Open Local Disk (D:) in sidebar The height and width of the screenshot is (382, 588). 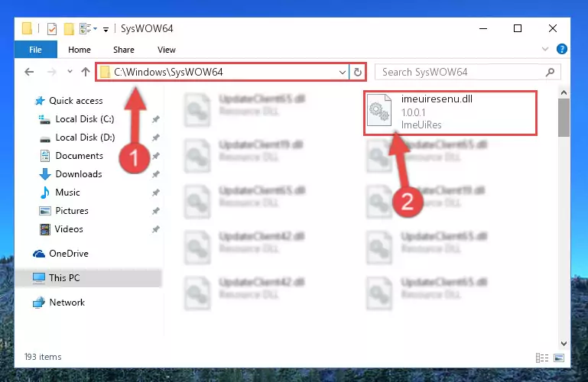tap(85, 138)
